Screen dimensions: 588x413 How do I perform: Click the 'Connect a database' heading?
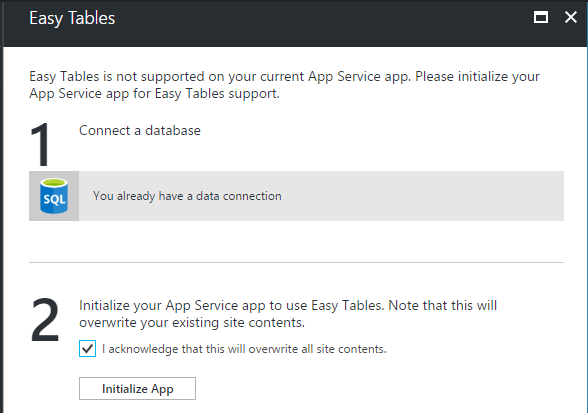coord(140,131)
